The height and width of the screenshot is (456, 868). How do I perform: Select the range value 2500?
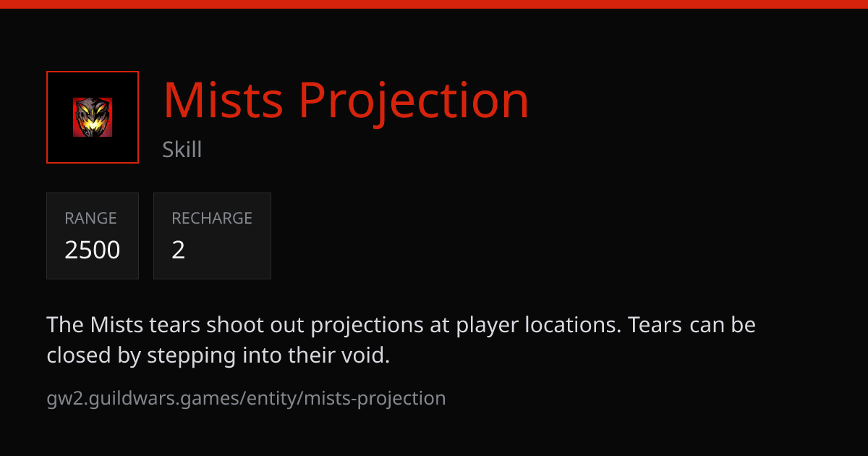pos(93,250)
